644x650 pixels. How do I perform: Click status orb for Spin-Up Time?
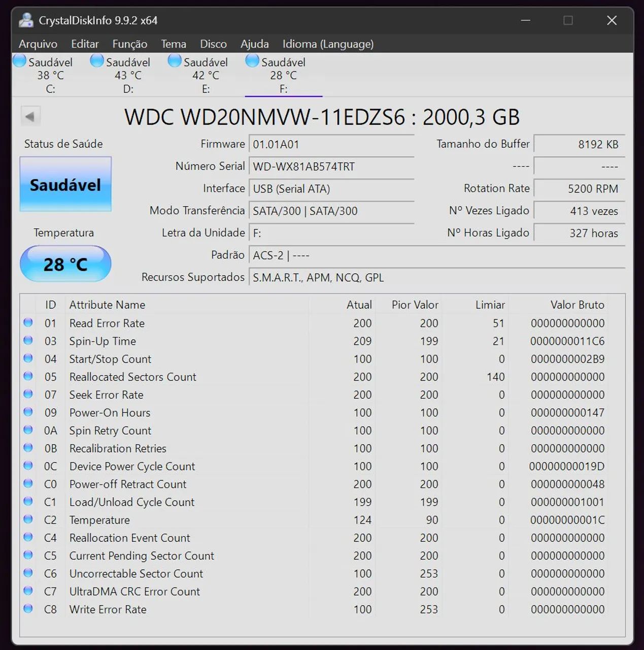coord(28,340)
